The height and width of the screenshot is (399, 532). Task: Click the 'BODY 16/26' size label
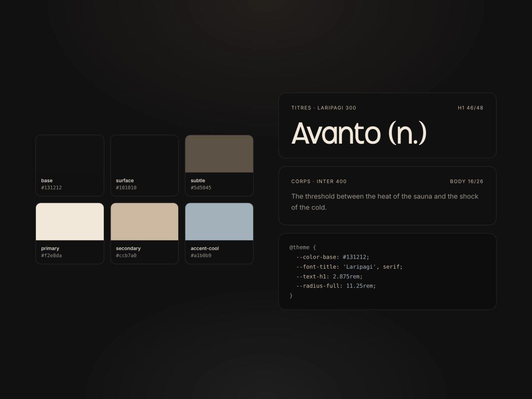467,181
